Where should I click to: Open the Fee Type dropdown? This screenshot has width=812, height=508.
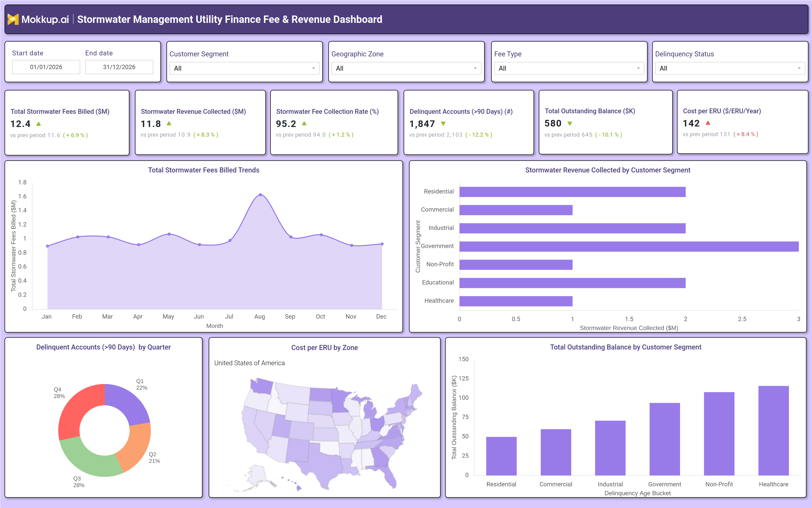tap(569, 68)
